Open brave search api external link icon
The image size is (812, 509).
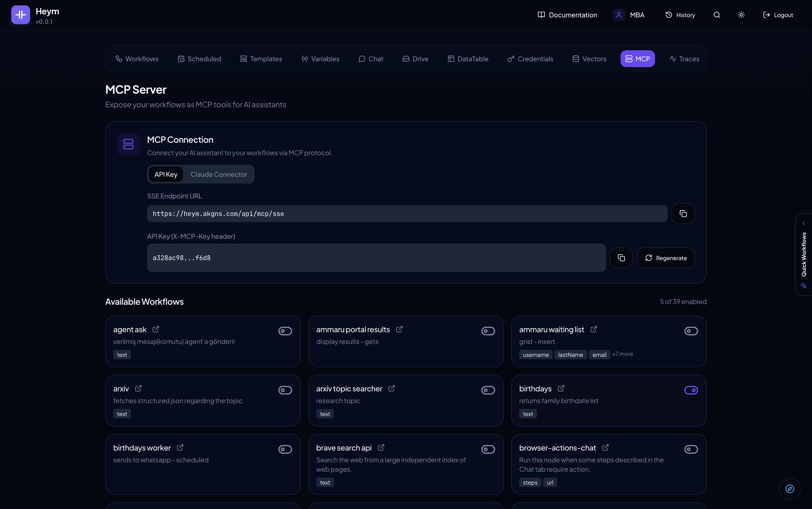tap(381, 448)
